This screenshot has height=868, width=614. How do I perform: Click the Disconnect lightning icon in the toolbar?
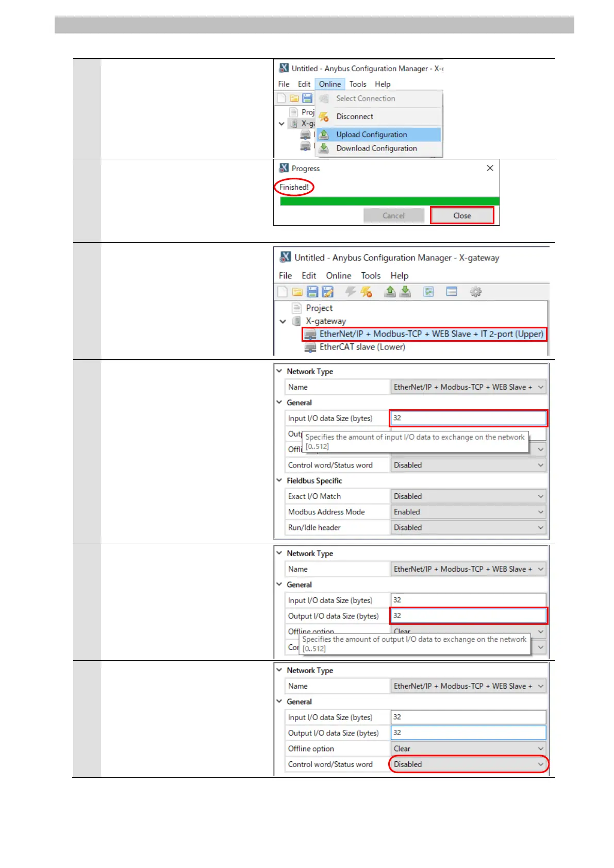pos(367,292)
